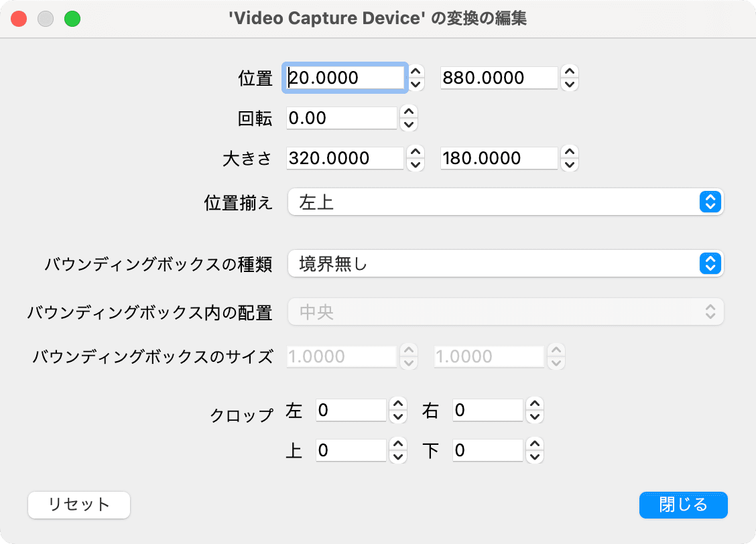Decrease the 位置 X value with down arrow
756x544 pixels.
point(416,84)
